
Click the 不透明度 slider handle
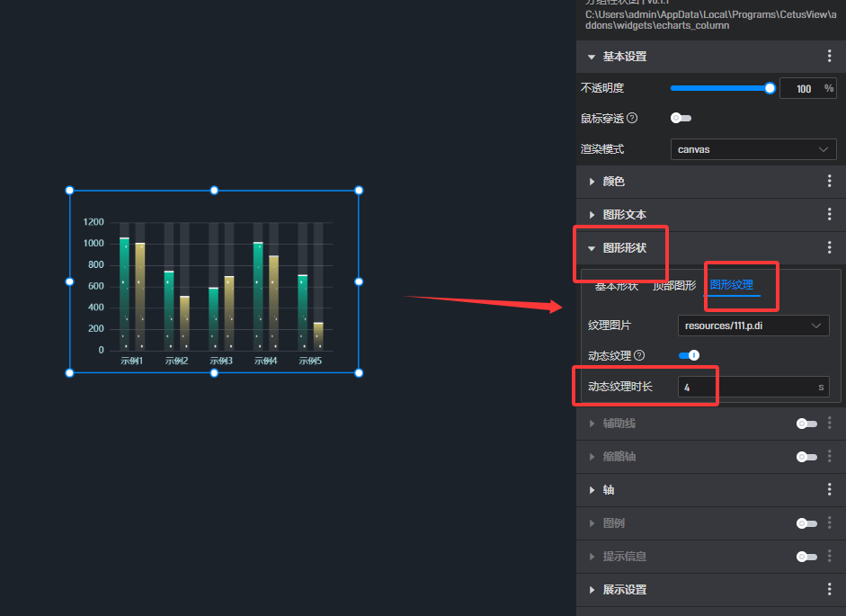coord(770,88)
